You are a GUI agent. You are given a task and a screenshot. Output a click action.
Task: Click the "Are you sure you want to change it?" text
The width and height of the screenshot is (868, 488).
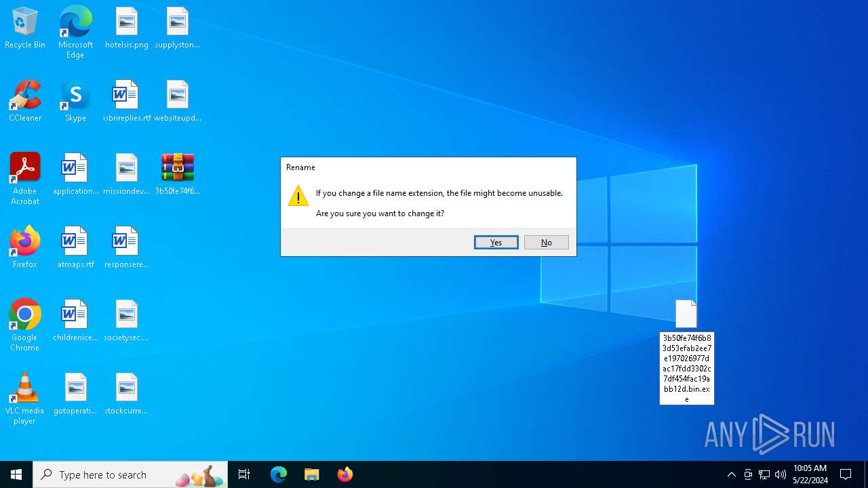[380, 213]
